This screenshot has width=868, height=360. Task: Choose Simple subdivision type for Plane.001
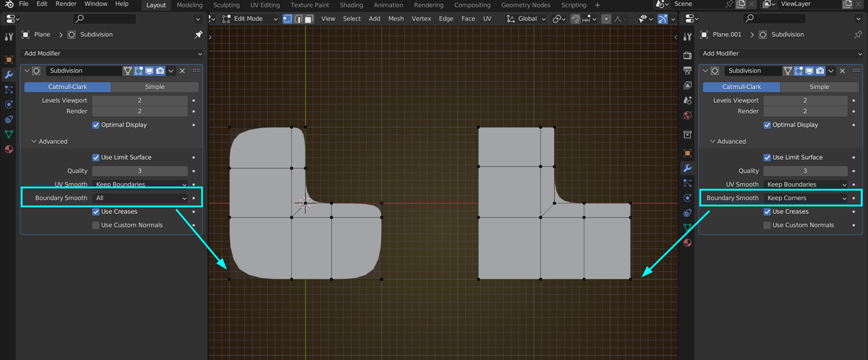click(818, 87)
